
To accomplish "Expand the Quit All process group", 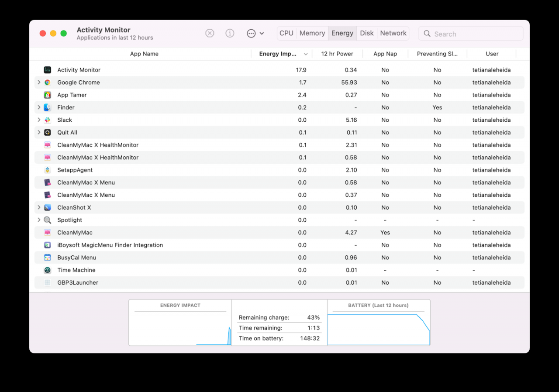I will point(39,132).
